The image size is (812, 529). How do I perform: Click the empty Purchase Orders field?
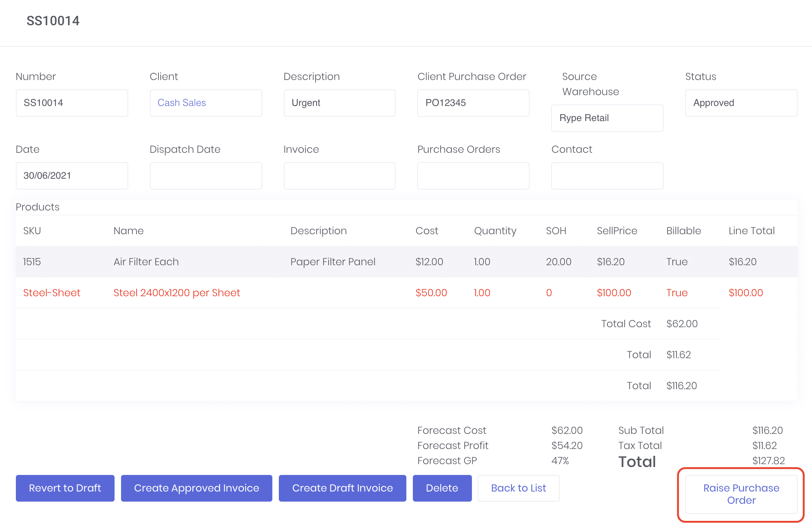click(x=473, y=176)
